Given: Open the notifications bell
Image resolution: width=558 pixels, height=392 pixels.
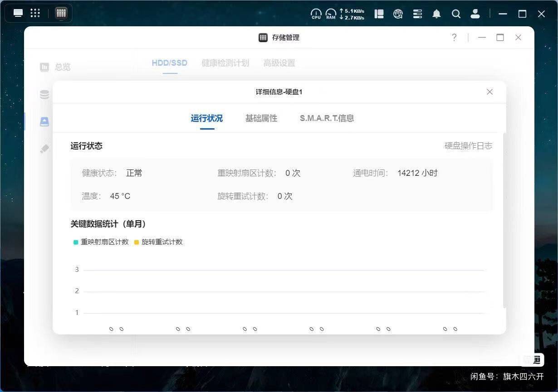Looking at the screenshot, I should coord(436,14).
